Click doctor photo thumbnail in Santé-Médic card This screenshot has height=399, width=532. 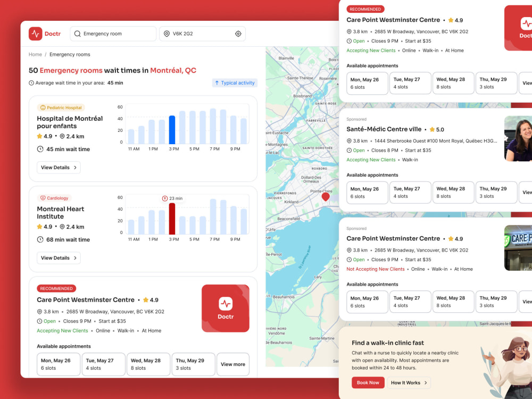point(518,138)
